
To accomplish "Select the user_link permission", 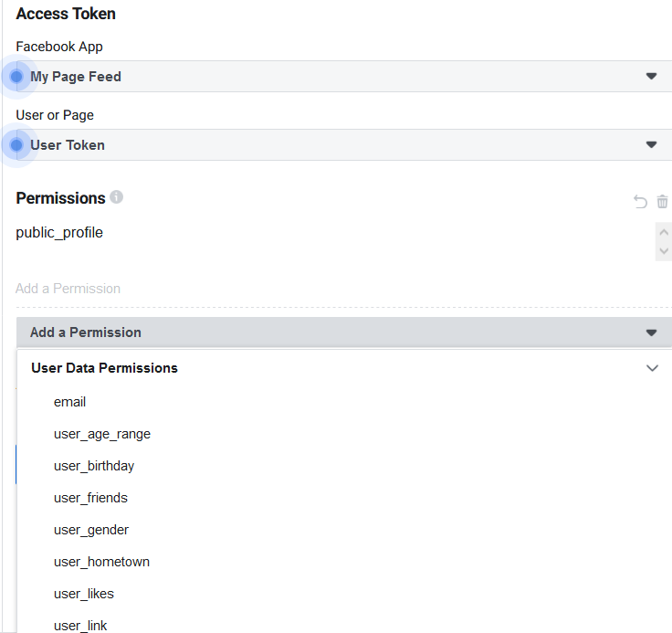I will (x=80, y=625).
